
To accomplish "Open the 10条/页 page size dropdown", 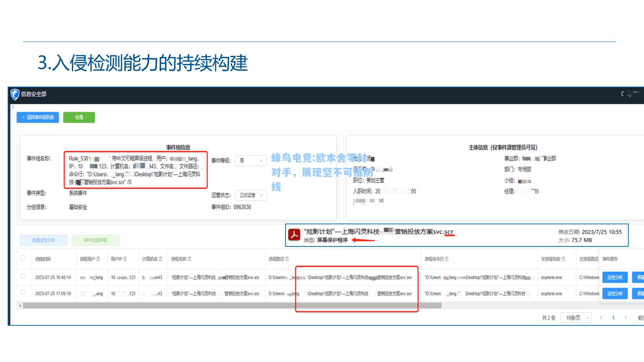I will 576,318.
